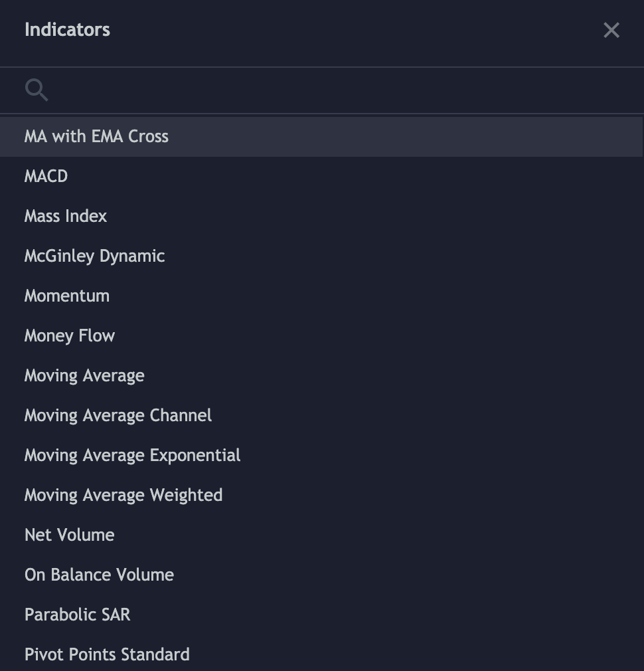Select Moving Average Weighted
Screen dimensions: 644x671
point(322,495)
